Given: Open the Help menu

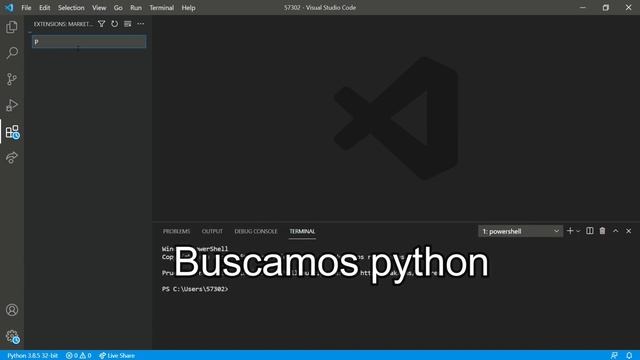Looking at the screenshot, I should click(188, 7).
